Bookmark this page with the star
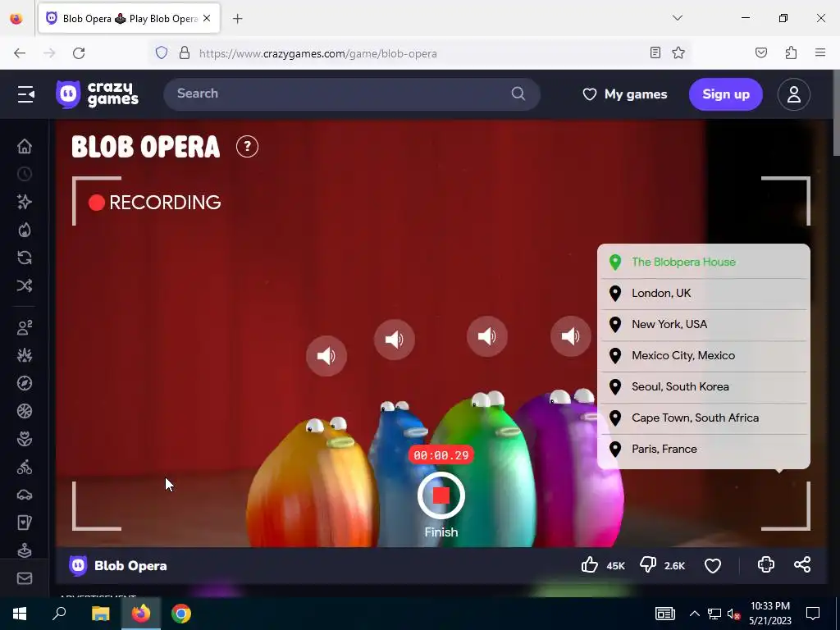Image resolution: width=840 pixels, height=630 pixels. [x=678, y=52]
